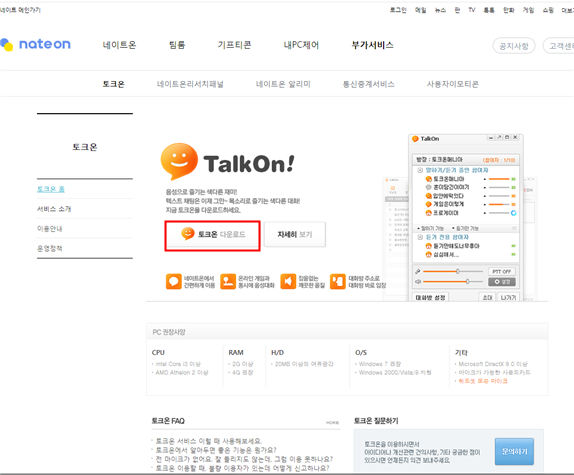
Task: Select 네이트온리서치패널 sub-navigation tab
Action: pos(190,84)
